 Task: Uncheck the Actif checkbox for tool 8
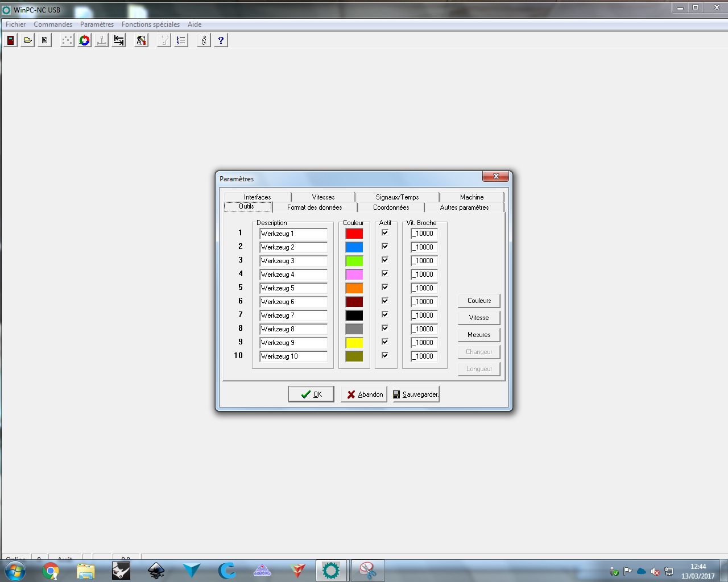[385, 328]
